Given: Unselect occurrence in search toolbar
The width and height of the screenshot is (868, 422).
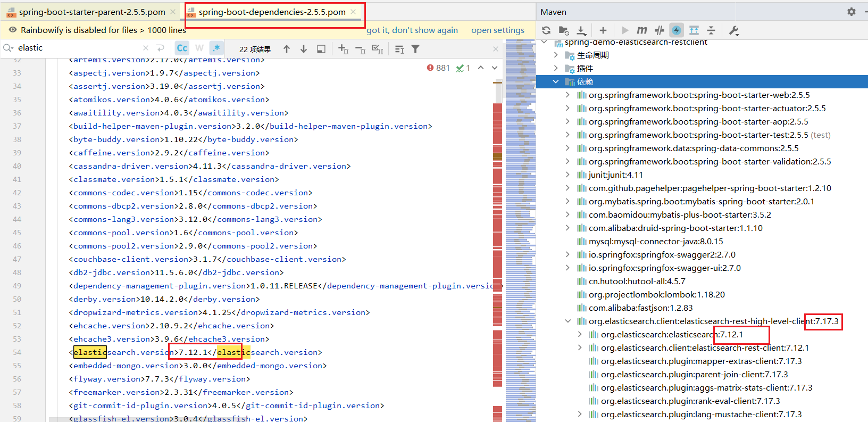Looking at the screenshot, I should point(361,49).
